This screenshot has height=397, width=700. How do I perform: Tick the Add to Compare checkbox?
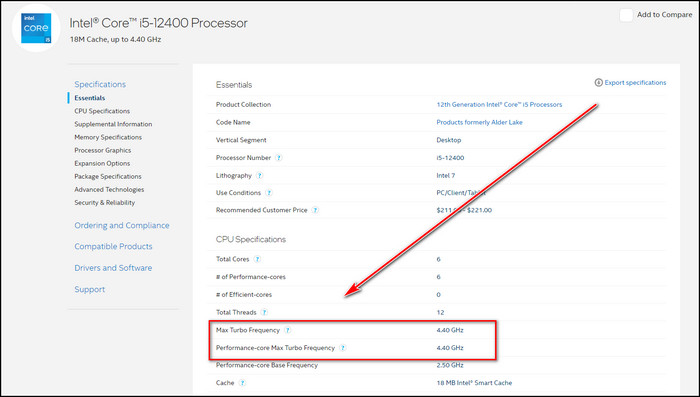(x=626, y=15)
